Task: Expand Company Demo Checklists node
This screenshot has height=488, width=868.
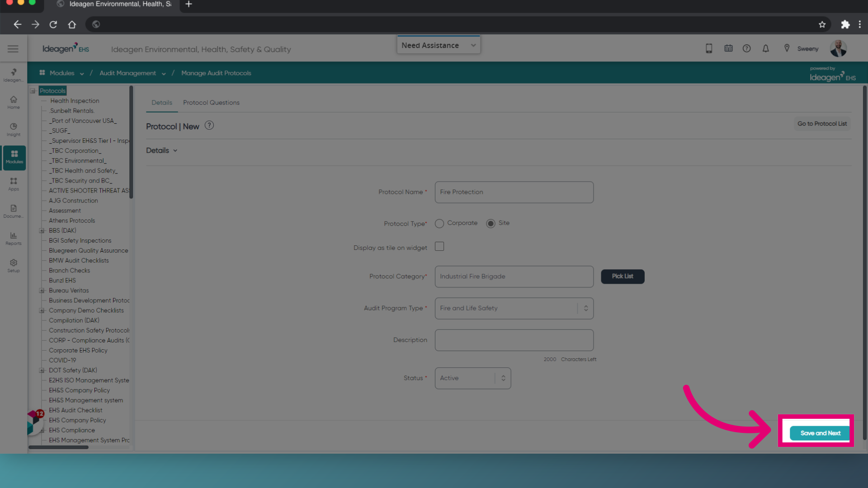Action: point(42,310)
